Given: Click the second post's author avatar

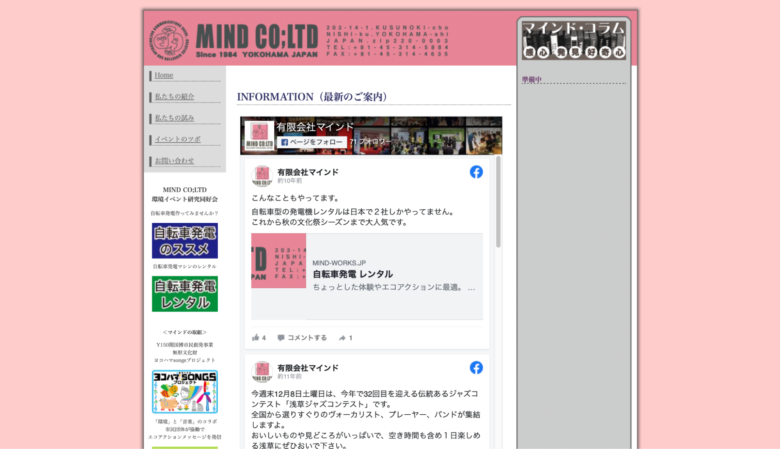Looking at the screenshot, I should [x=262, y=371].
